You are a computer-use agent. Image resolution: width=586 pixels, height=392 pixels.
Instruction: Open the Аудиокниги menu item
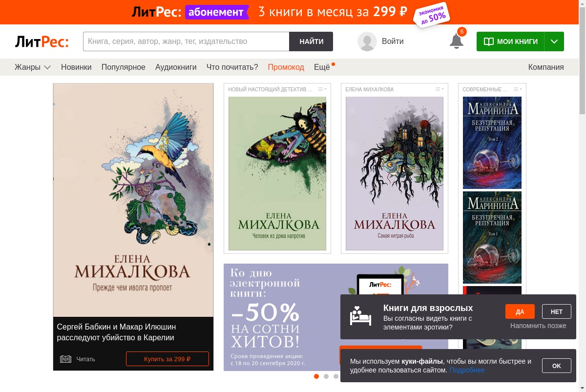176,67
